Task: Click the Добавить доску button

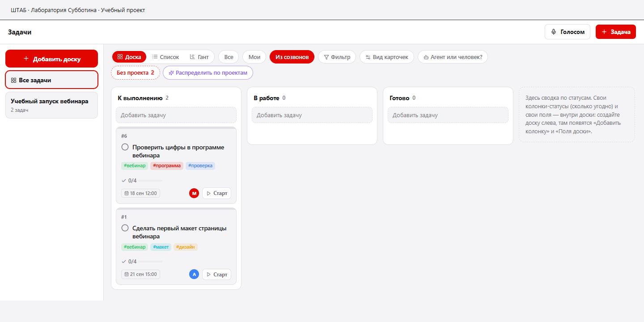Action: (x=51, y=59)
